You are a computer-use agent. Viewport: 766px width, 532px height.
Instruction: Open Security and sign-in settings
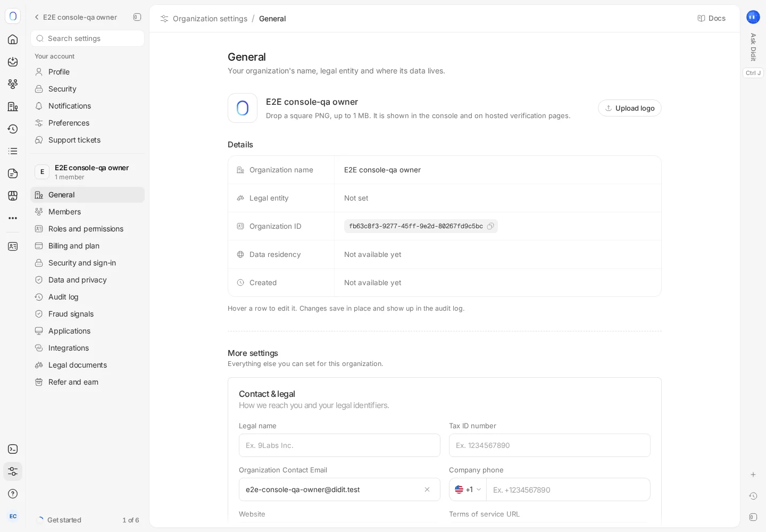coord(87,263)
